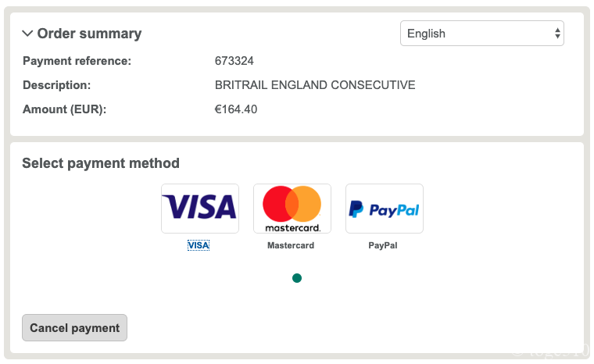Click the green loading dot indicator
The width and height of the screenshot is (594, 364).
click(297, 278)
